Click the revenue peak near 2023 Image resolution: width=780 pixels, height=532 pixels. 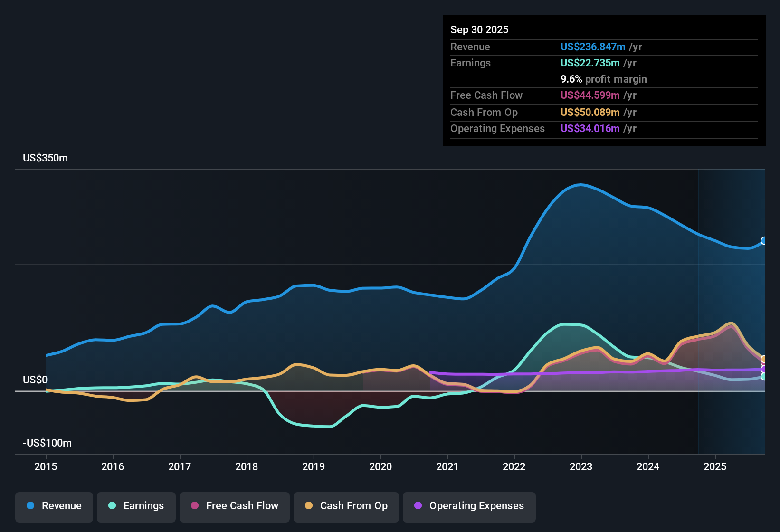[x=580, y=185]
